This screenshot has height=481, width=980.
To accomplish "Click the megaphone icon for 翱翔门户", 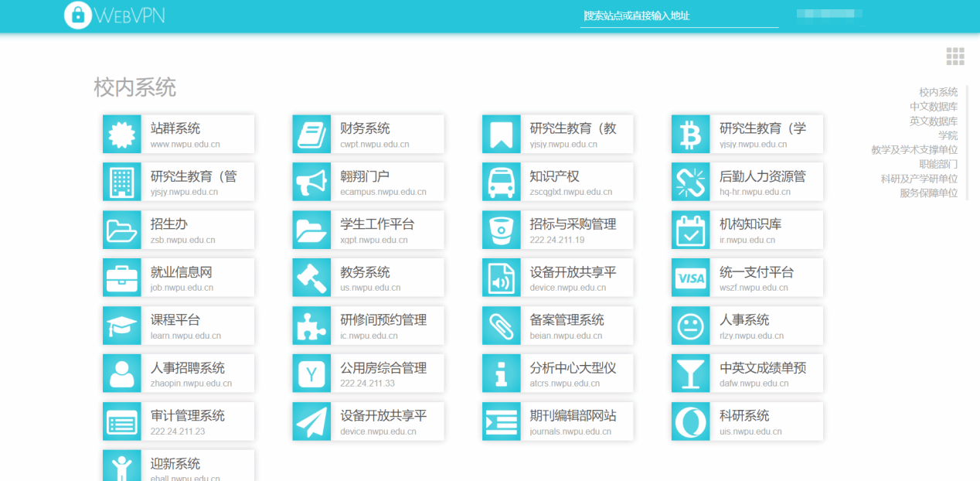I will (x=311, y=182).
